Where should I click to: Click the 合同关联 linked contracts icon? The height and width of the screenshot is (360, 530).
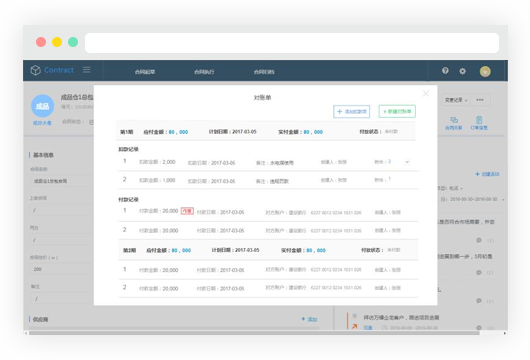coord(454,120)
